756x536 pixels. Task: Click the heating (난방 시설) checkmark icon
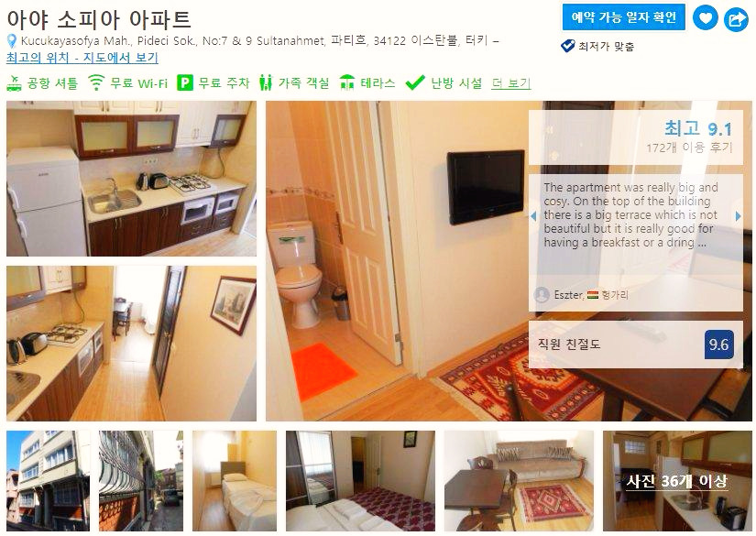coord(415,82)
